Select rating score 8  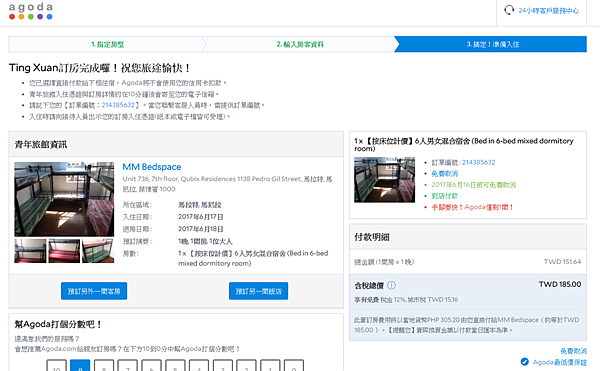pyautogui.click(x=104, y=366)
